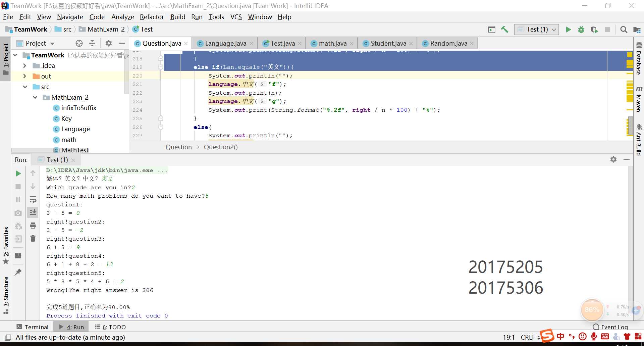Click the MathExam_2 breadcrumb

click(102, 30)
